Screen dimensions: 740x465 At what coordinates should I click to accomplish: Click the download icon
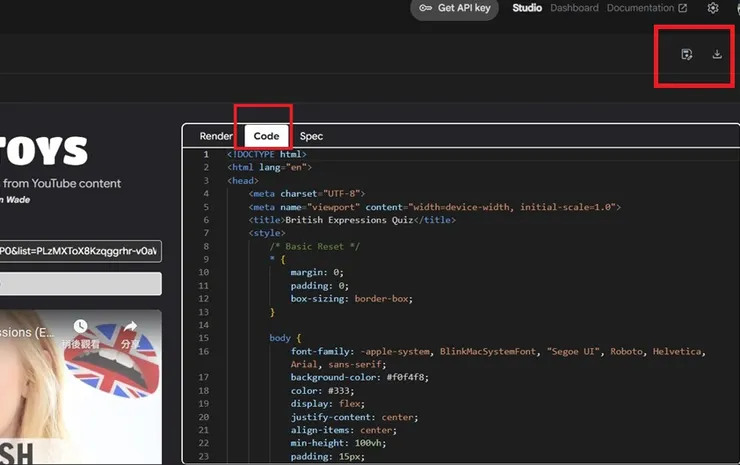tap(717, 54)
